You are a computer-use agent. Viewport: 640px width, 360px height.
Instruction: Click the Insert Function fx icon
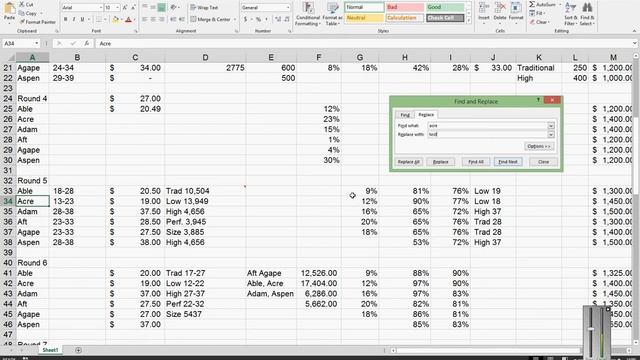[x=87, y=43]
